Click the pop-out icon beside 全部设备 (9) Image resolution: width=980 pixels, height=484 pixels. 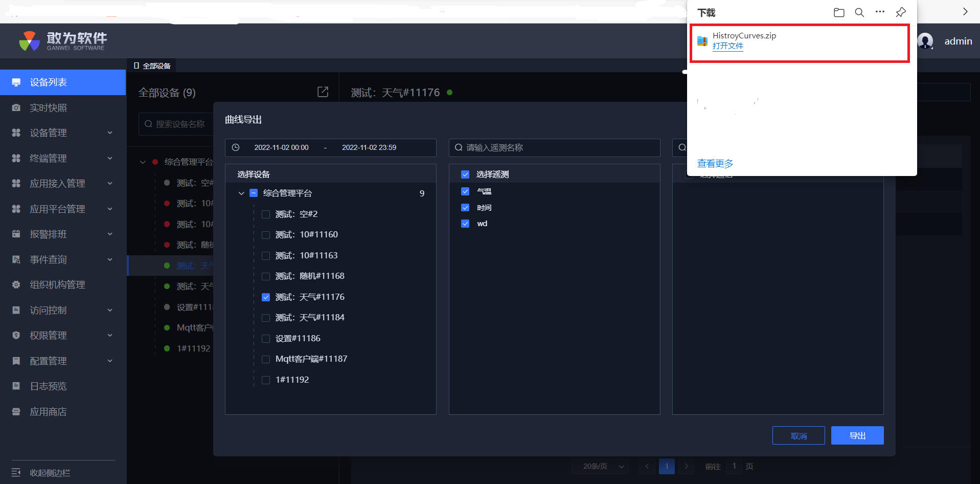[323, 92]
